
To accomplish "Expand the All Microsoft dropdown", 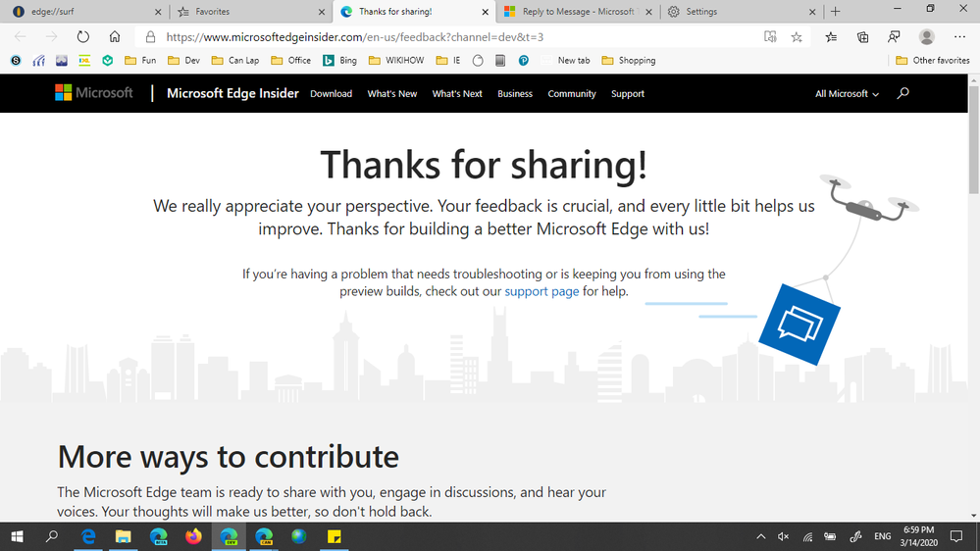I will coord(847,94).
